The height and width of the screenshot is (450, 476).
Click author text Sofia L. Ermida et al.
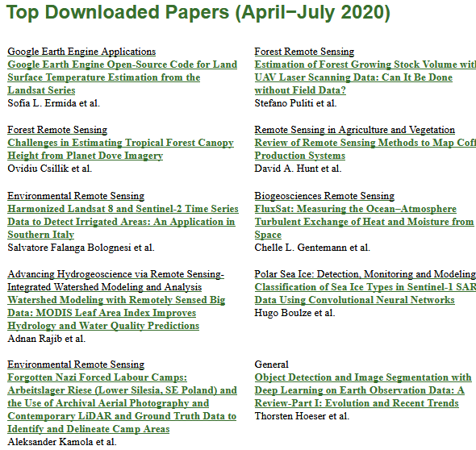54,103
